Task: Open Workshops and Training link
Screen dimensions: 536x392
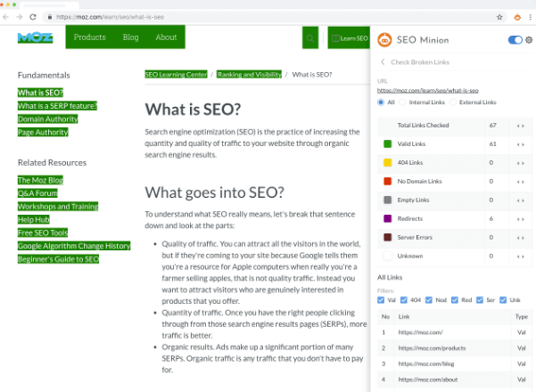Action: tap(58, 207)
